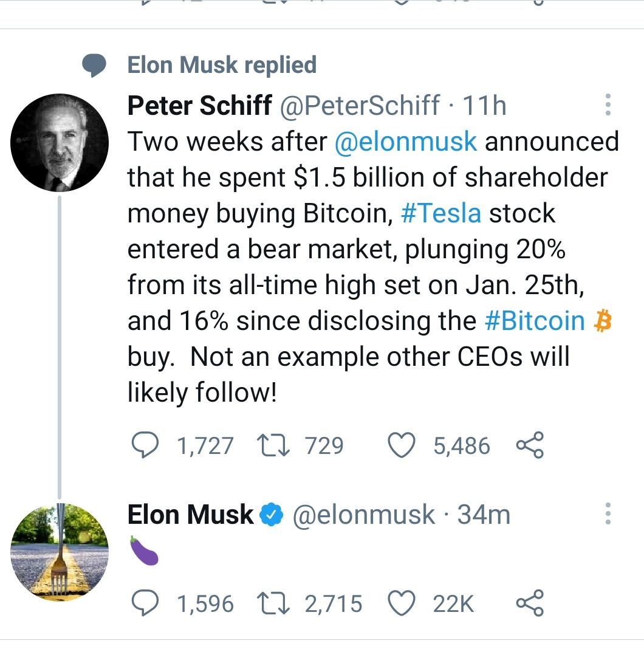Like Elon Musk's eggplant tweet
Screen dimensions: 644x649
400,603
